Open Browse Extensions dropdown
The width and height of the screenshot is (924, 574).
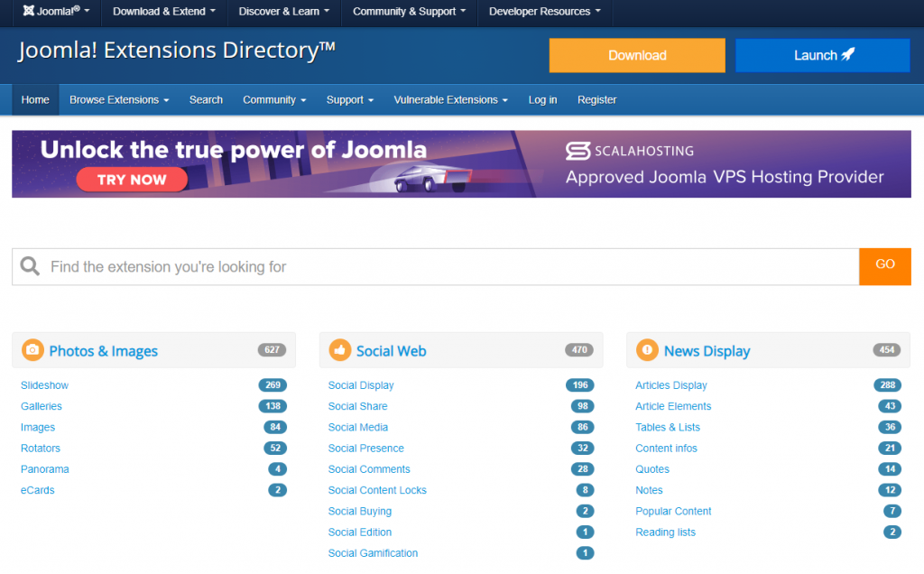click(119, 99)
